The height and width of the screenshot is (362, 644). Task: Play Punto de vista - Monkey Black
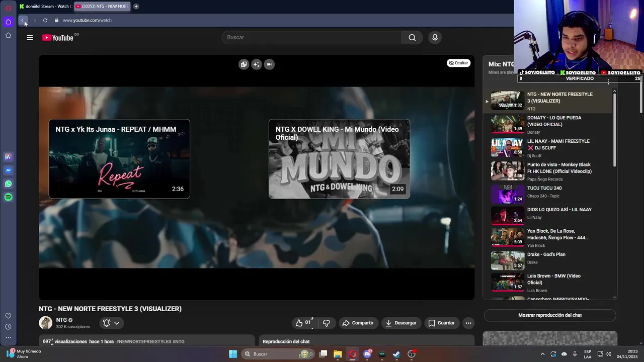pyautogui.click(x=548, y=171)
